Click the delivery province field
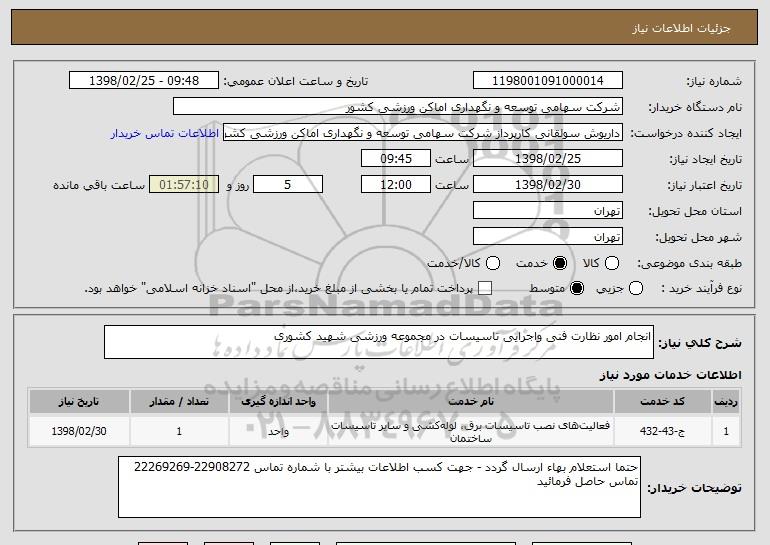The height and width of the screenshot is (545, 770). [548, 211]
